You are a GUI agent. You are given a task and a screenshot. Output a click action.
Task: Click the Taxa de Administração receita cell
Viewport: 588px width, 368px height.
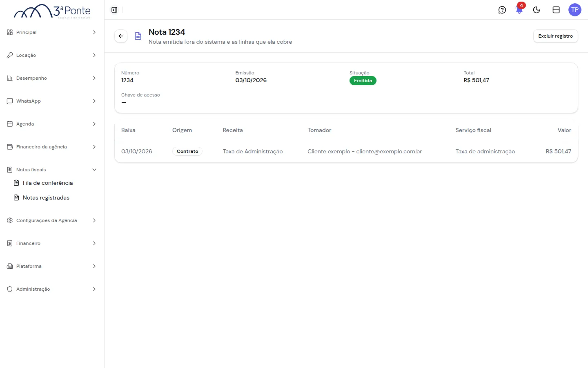tap(253, 151)
